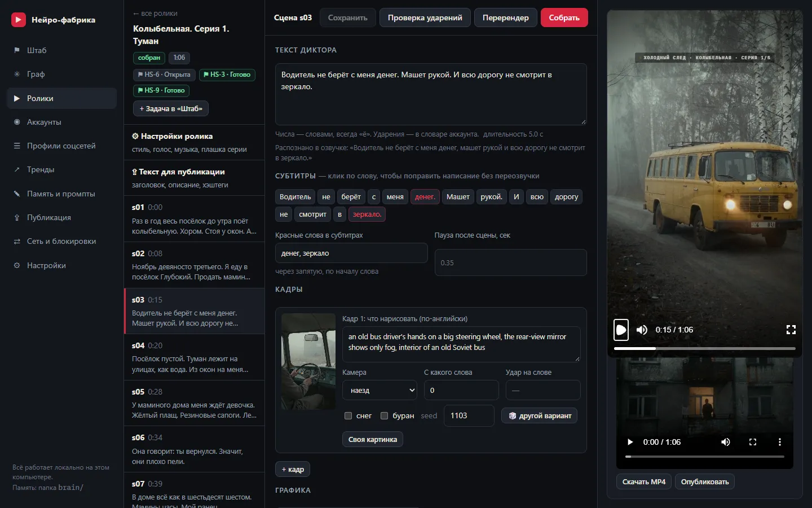This screenshot has height=508, width=812.
Task: Click Проверка ударений button
Action: click(425, 17)
